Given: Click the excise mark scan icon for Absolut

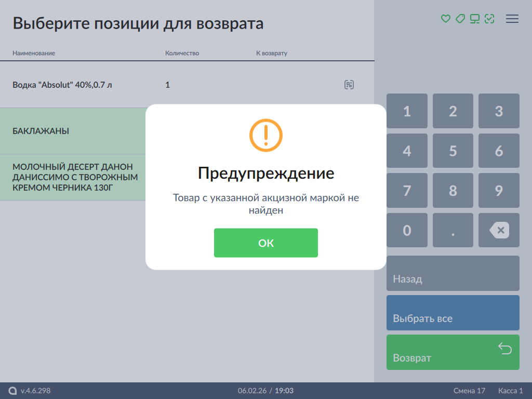Looking at the screenshot, I should (x=349, y=85).
